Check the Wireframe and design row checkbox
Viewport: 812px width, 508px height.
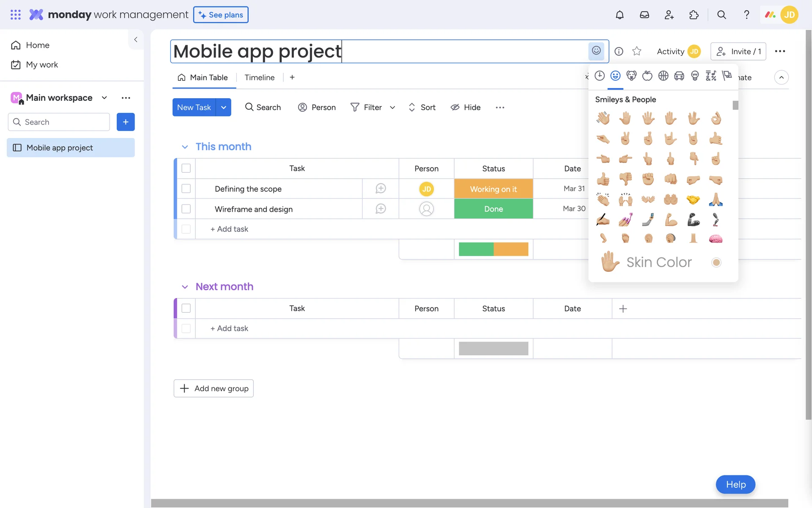pyautogui.click(x=186, y=209)
